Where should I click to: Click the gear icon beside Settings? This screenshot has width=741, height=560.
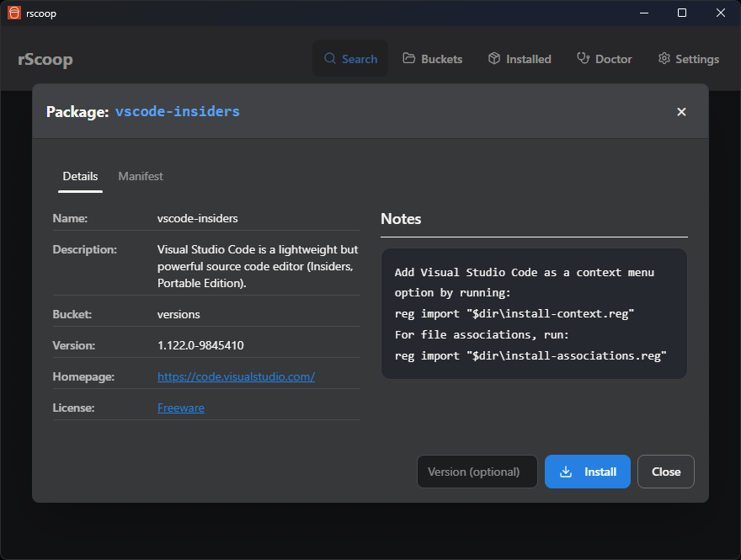pos(664,58)
